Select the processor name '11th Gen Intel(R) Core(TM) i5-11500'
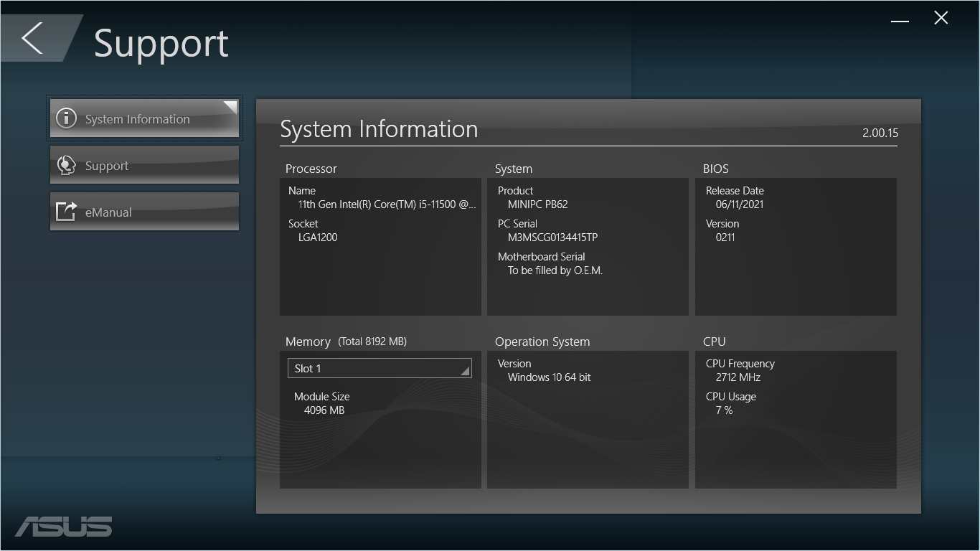The image size is (980, 551). pyautogui.click(x=387, y=204)
